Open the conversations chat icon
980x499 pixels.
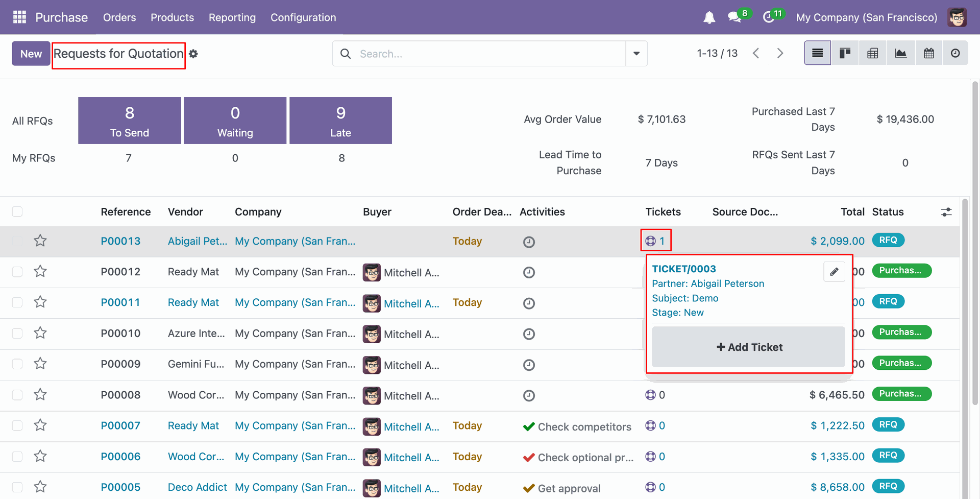pyautogui.click(x=734, y=17)
